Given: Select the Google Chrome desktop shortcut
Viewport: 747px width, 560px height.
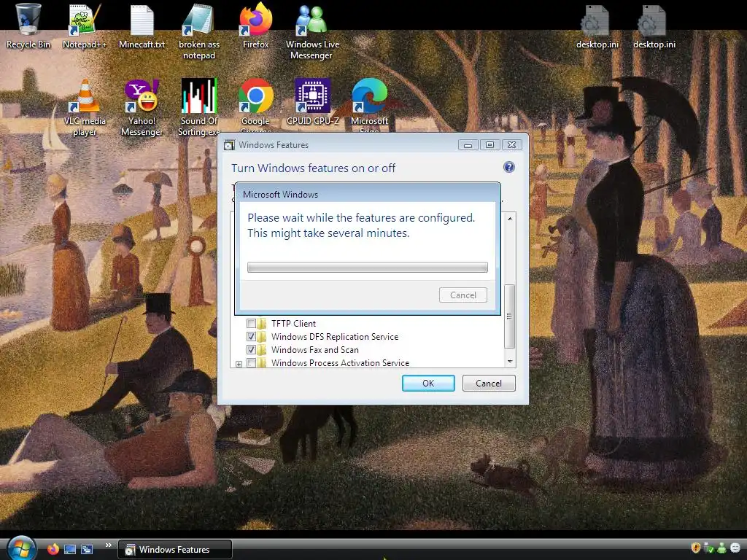Looking at the screenshot, I should 255,106.
